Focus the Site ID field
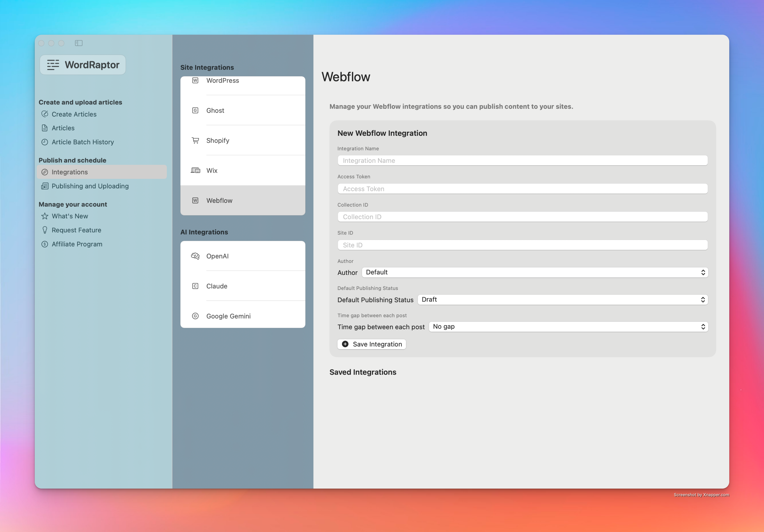This screenshot has height=532, width=764. pos(522,245)
